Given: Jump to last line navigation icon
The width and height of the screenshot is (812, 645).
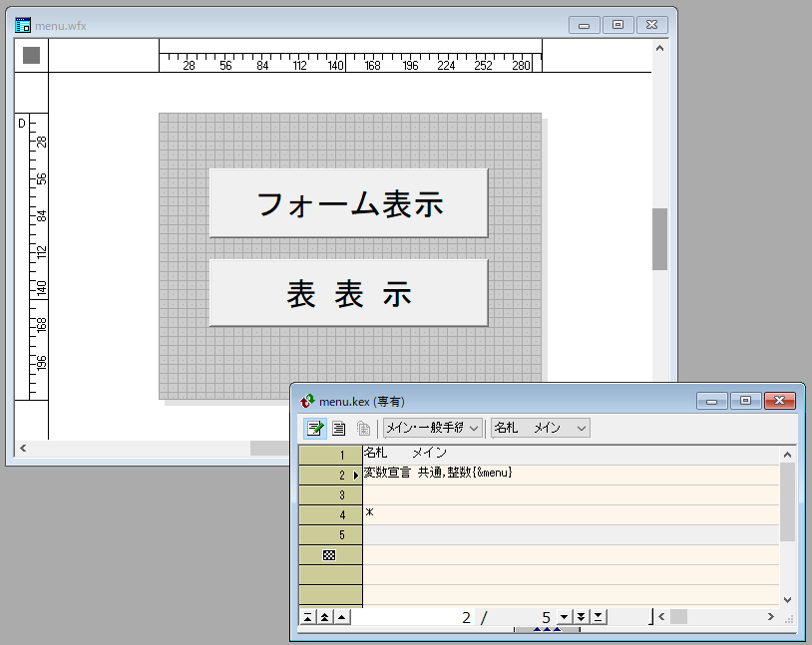Looking at the screenshot, I should [x=599, y=617].
